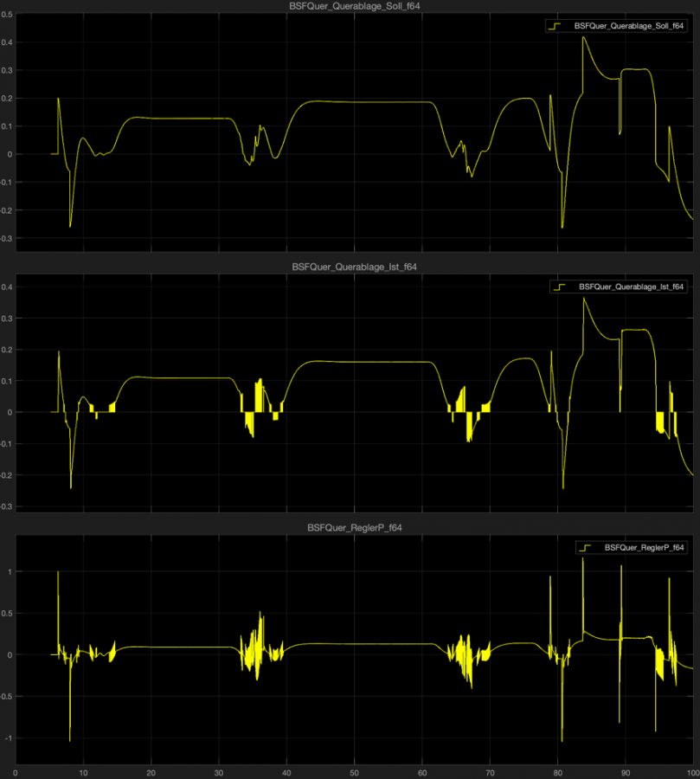Toggle BSFQuer_Querablage_Ist_f64 legend entry text
Screen dimensions: 700x779
632,286
